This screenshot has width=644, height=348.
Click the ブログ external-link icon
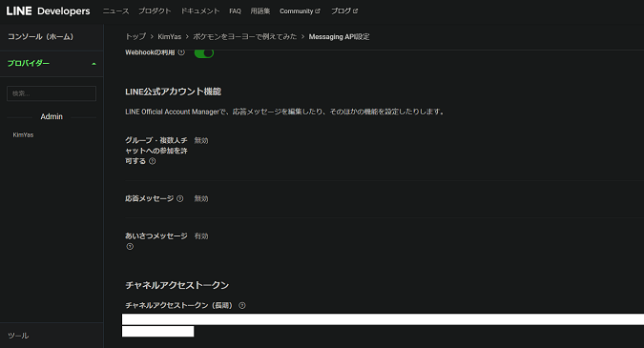click(355, 11)
